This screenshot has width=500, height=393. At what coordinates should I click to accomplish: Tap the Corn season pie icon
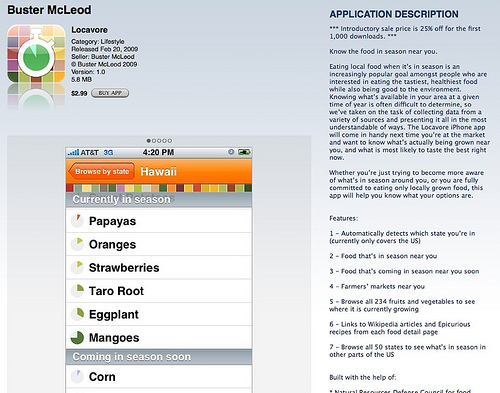[x=77, y=377]
